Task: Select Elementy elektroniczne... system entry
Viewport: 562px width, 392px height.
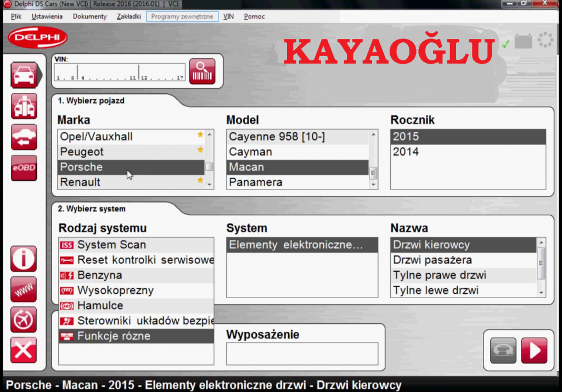Action: tap(302, 245)
